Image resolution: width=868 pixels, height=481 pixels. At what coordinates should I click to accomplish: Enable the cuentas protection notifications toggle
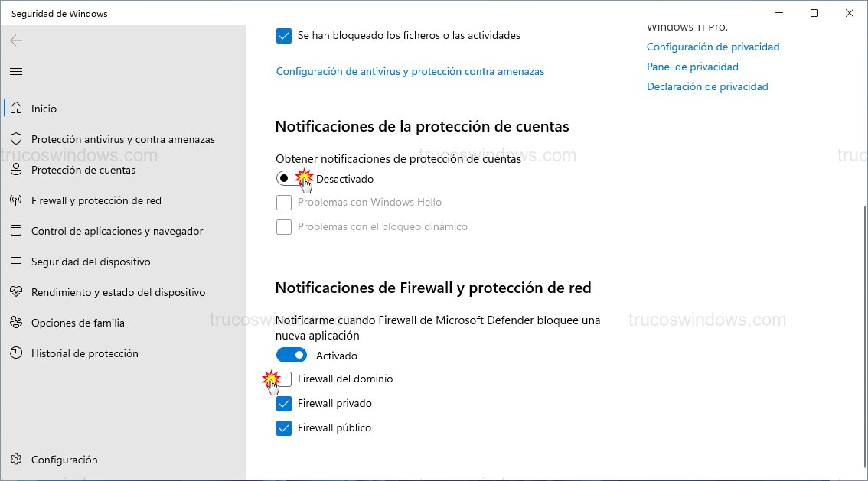(292, 178)
